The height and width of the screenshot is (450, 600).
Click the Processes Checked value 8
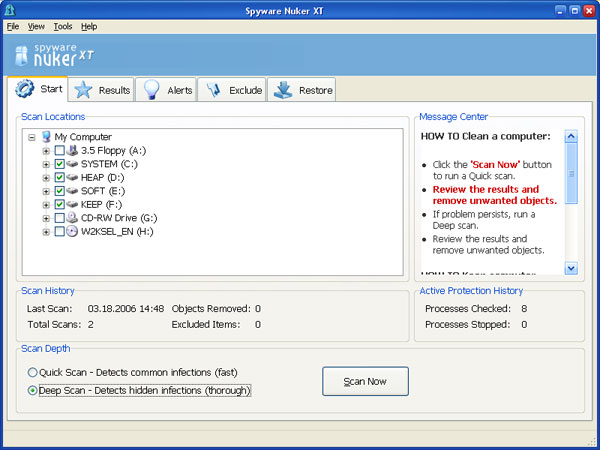click(524, 308)
